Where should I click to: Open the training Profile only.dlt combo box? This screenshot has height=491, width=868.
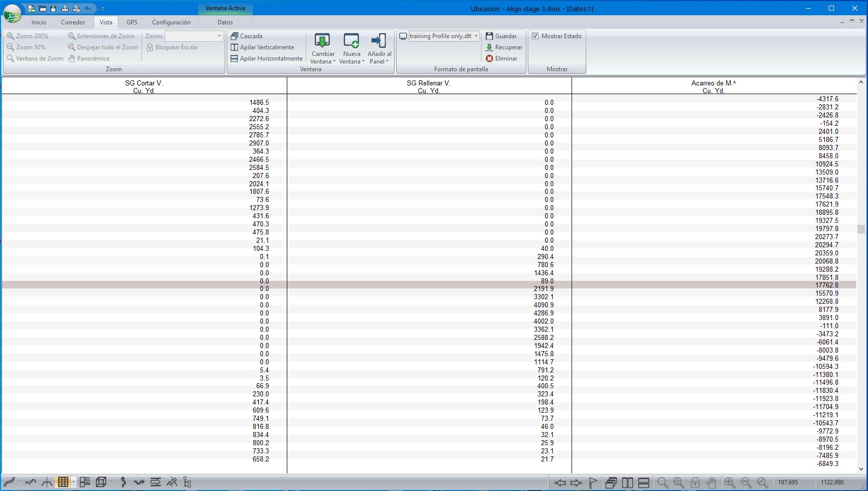pyautogui.click(x=476, y=36)
